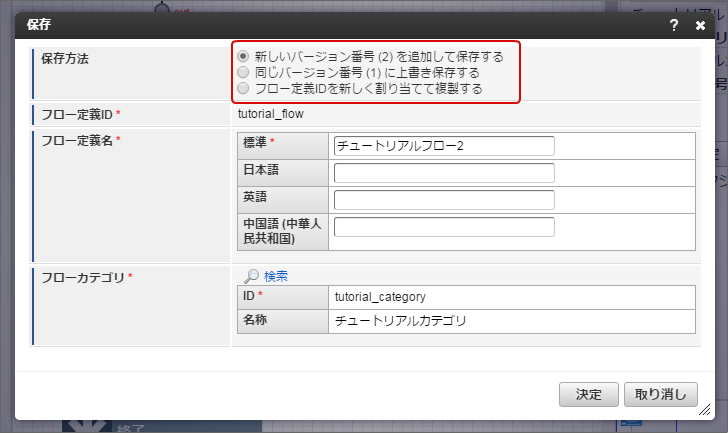This screenshot has height=433, width=728.
Task: Focus the 中国語 flow name field
Action: tap(444, 226)
